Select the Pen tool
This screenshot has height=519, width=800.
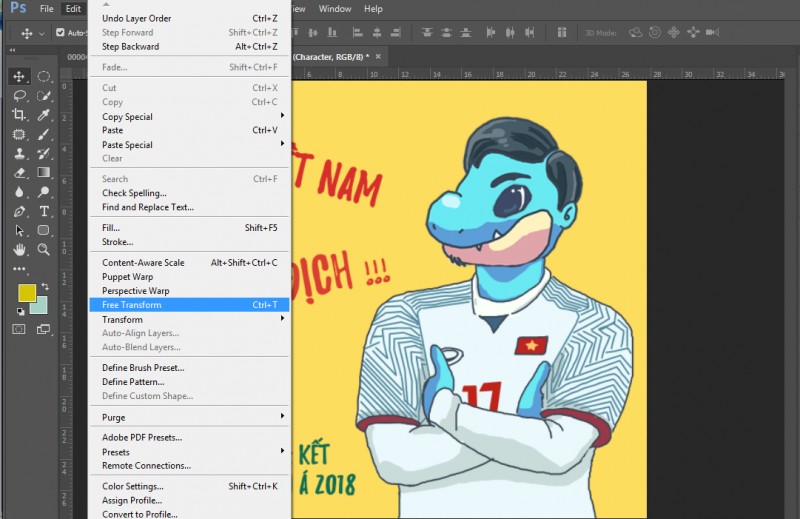click(x=19, y=211)
